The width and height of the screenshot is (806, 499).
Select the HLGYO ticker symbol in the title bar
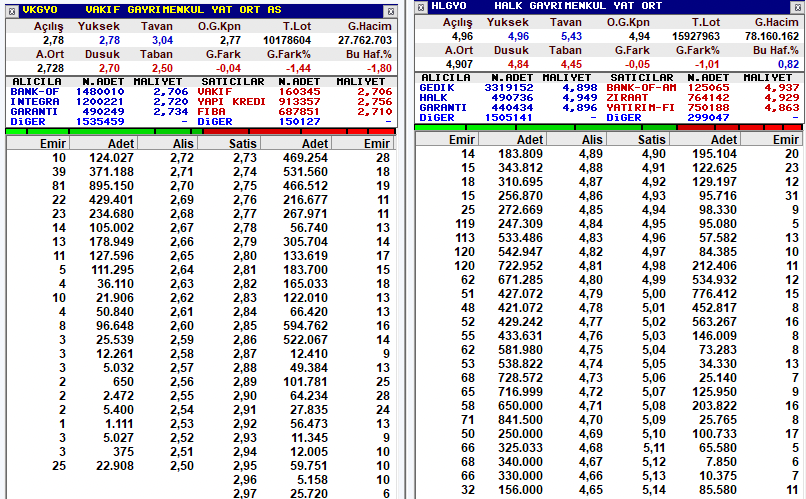tap(449, 6)
